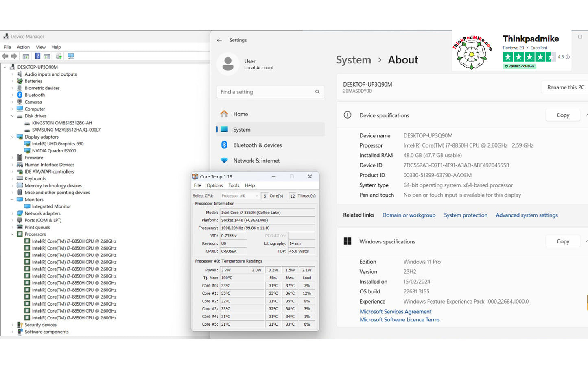
Task: Open the Options menu in Core Temp
Action: tap(214, 185)
